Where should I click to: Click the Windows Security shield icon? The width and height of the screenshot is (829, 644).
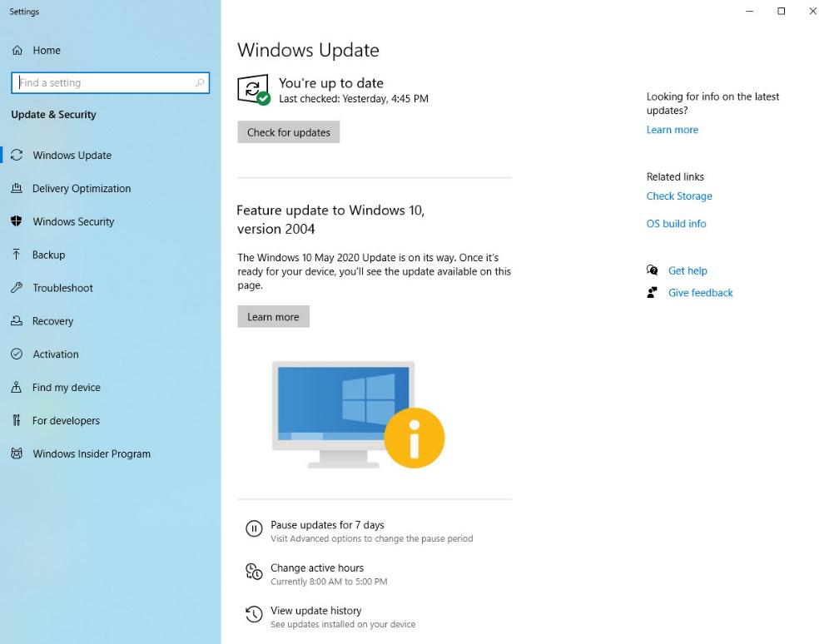click(x=17, y=221)
